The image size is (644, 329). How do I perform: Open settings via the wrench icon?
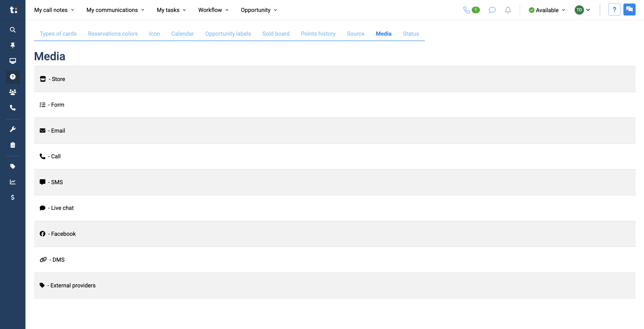click(12, 129)
